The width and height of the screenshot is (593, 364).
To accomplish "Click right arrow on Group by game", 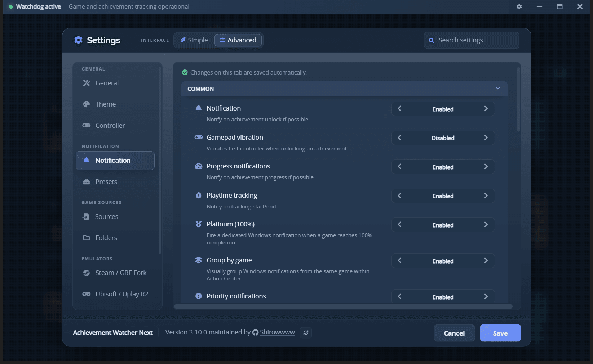I will tap(486, 261).
